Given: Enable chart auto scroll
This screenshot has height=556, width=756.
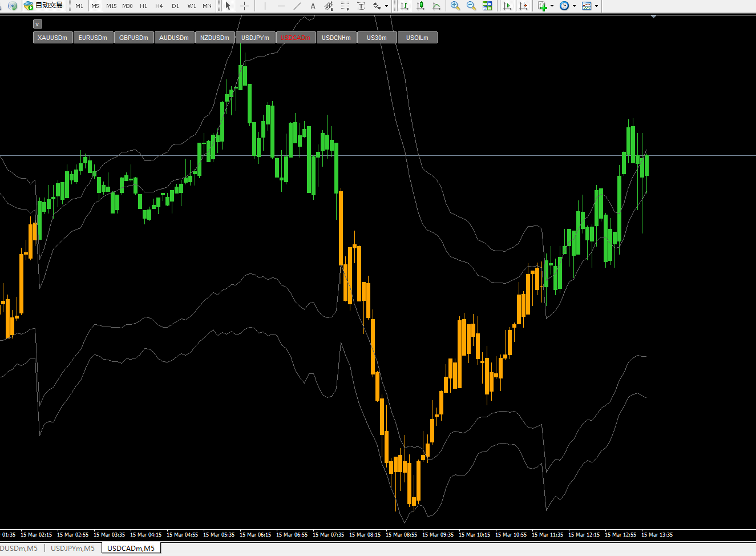Looking at the screenshot, I should (x=507, y=6).
